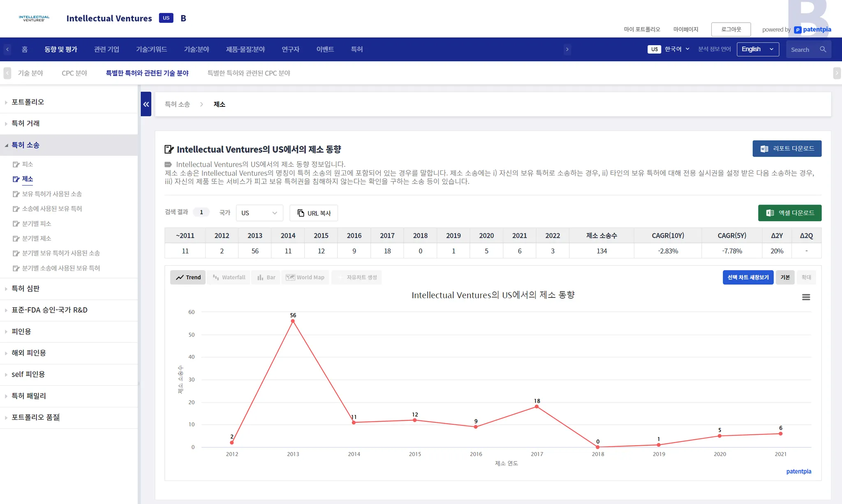Select 확대 enlarged chart size

[806, 277]
